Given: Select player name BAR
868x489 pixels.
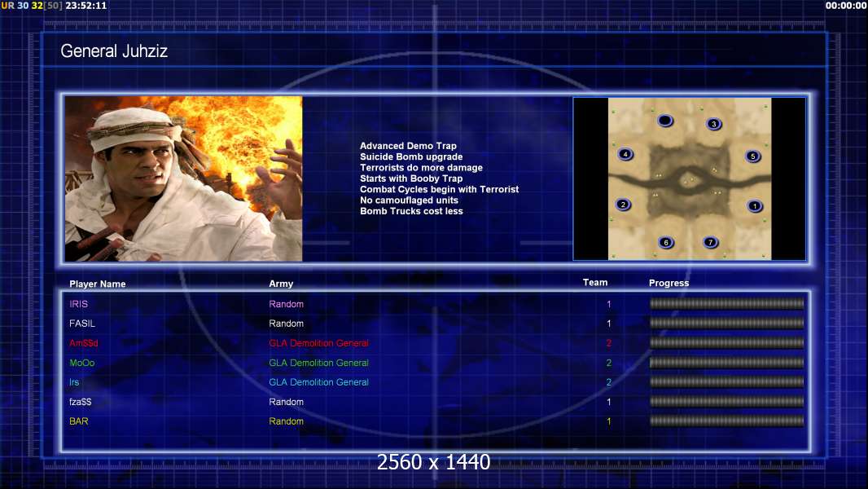Looking at the screenshot, I should pyautogui.click(x=79, y=421).
